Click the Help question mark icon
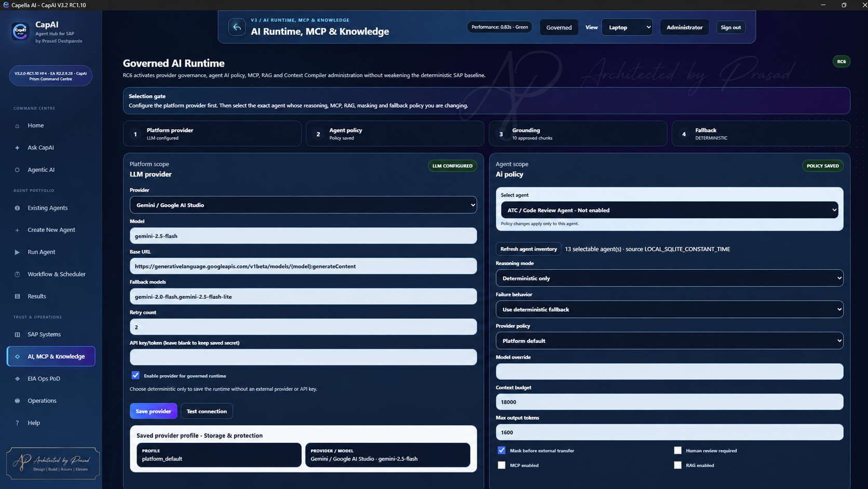 click(x=17, y=423)
